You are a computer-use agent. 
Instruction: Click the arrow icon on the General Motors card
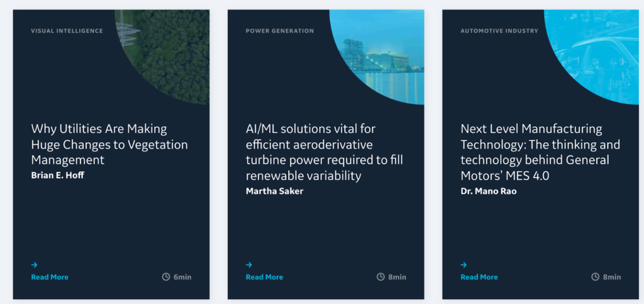464,265
